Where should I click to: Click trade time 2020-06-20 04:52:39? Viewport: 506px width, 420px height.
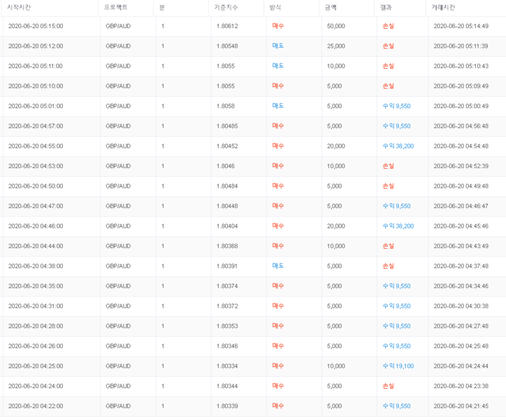pos(461,166)
